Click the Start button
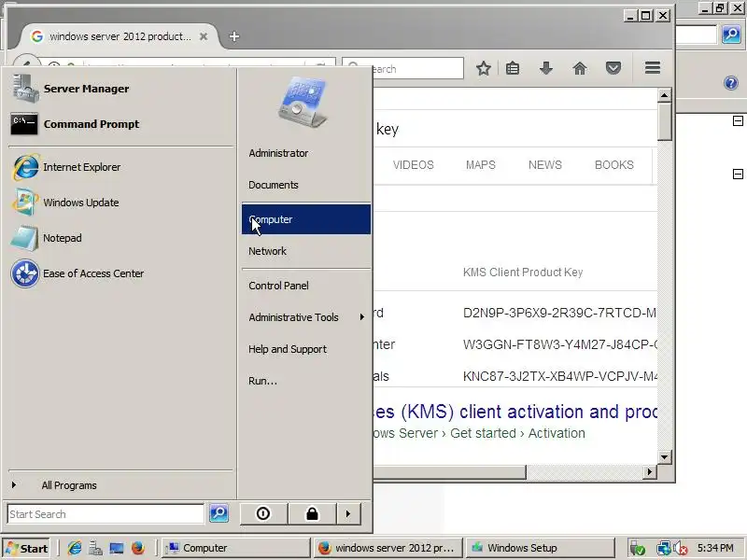 tap(27, 549)
